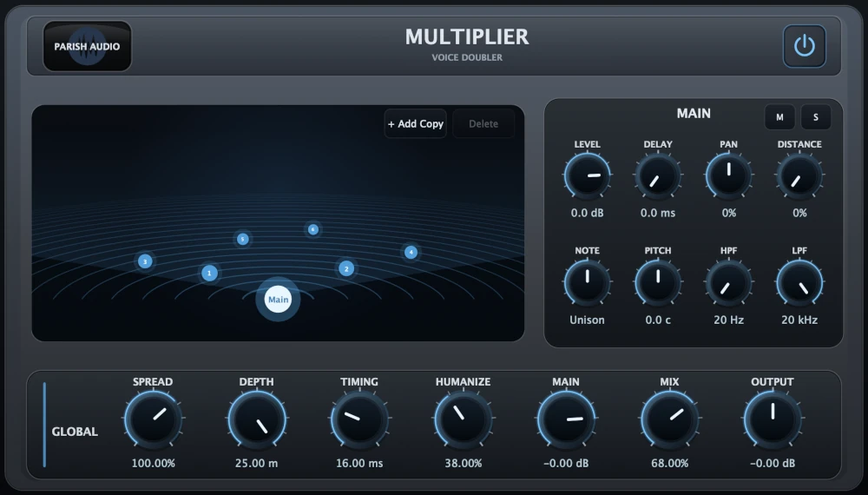Click the NOTE knob
This screenshot has height=495, width=868.
(x=587, y=283)
